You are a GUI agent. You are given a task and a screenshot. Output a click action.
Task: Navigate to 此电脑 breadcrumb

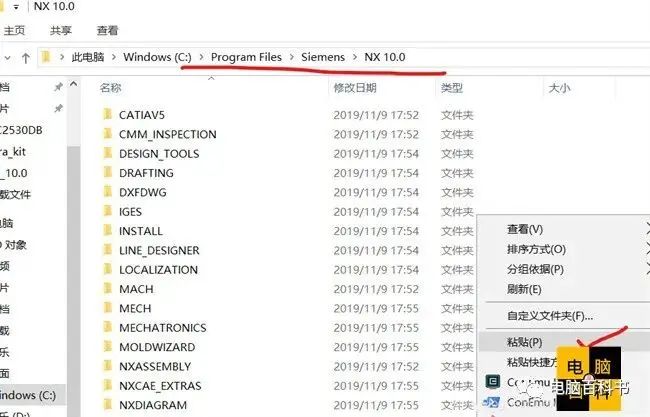88,57
